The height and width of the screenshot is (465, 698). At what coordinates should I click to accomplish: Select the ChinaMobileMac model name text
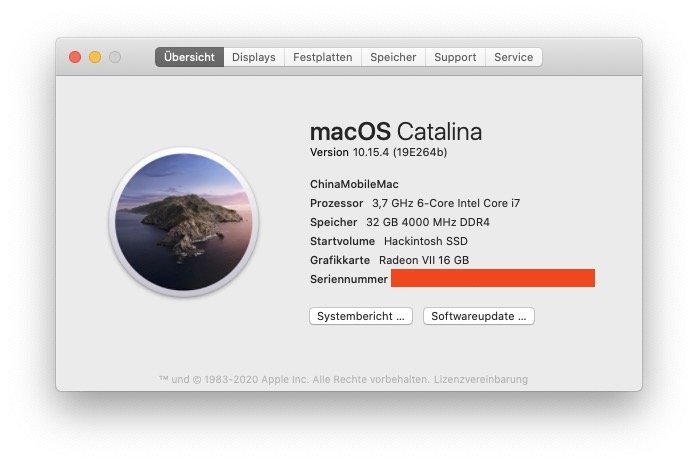pyautogui.click(x=354, y=184)
